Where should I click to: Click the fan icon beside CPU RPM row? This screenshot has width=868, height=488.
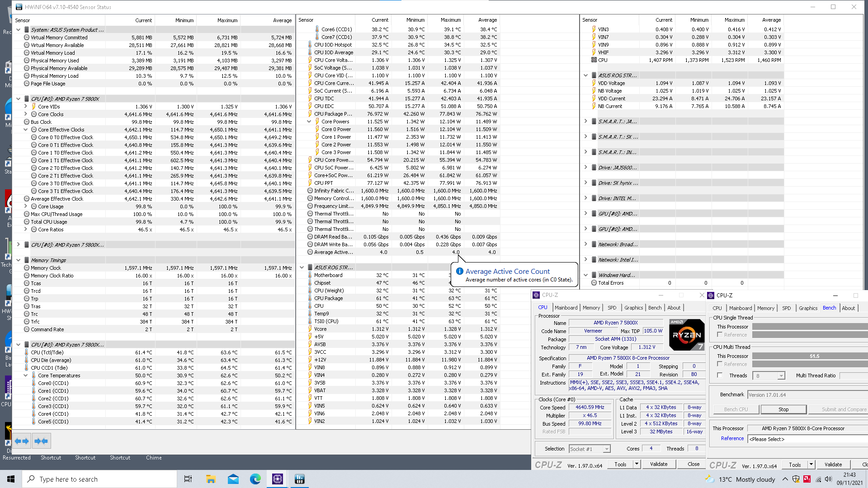click(x=594, y=60)
